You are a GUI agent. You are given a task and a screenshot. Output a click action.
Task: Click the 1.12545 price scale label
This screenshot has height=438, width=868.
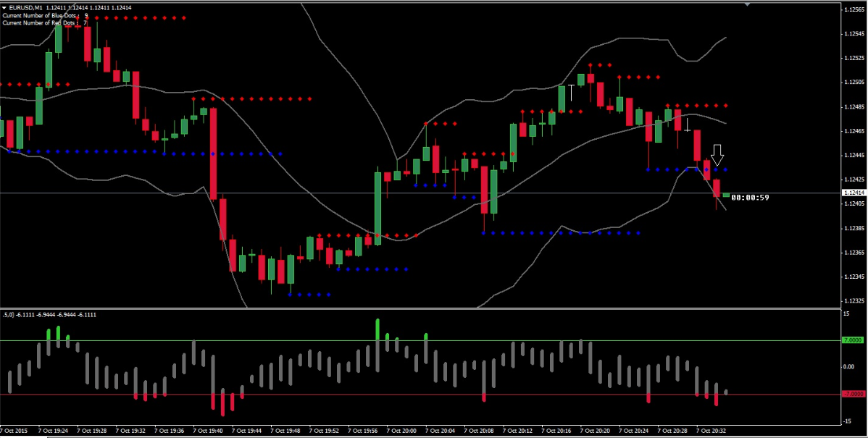coord(854,34)
